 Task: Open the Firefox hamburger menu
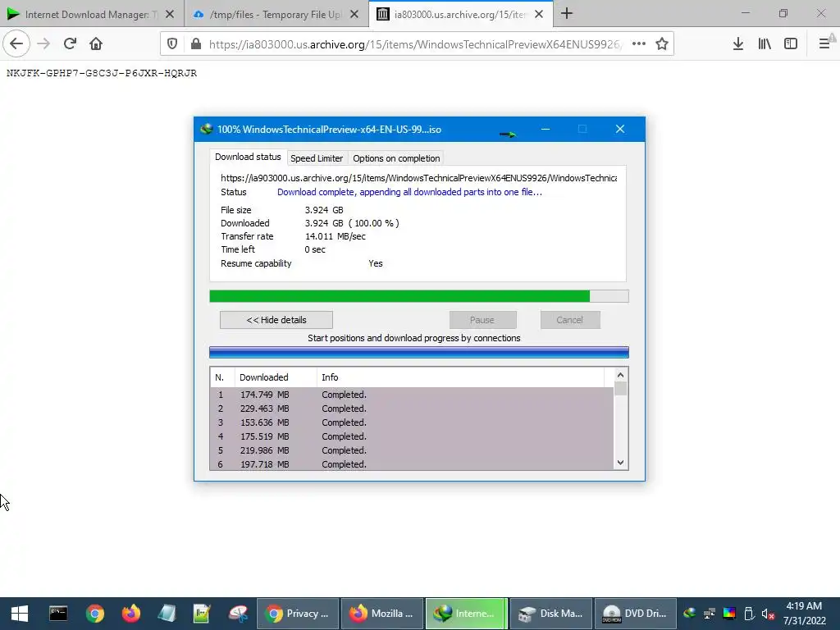[x=824, y=44]
